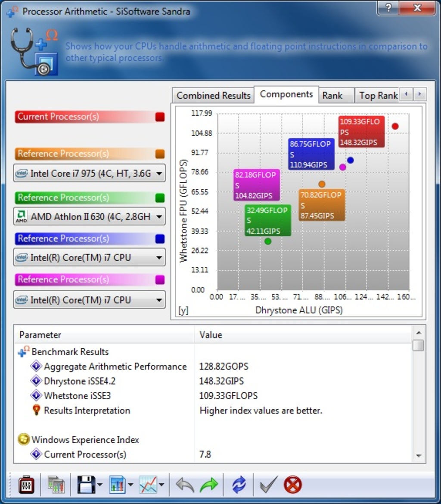This screenshot has height=504, width=441.
Task: Click the floppy disk save icon
Action: pos(86,485)
